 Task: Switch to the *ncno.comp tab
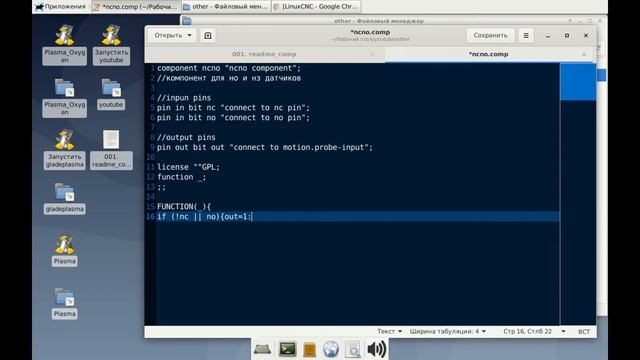click(489, 54)
